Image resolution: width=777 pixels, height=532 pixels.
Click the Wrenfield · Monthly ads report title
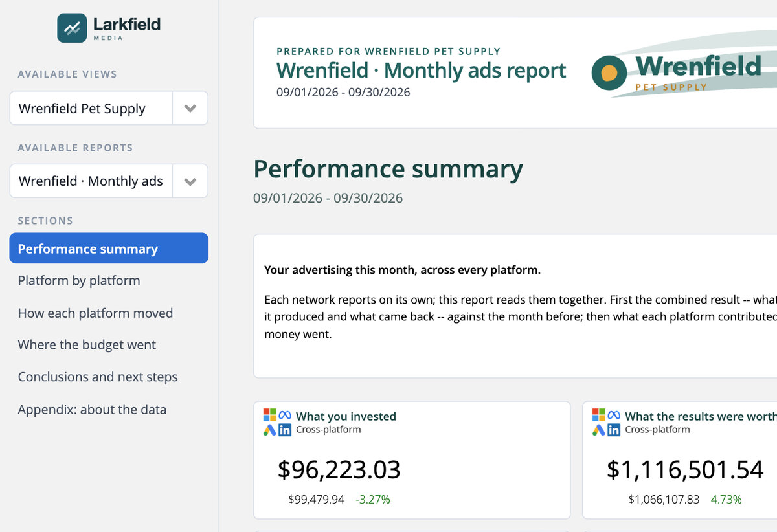[421, 70]
